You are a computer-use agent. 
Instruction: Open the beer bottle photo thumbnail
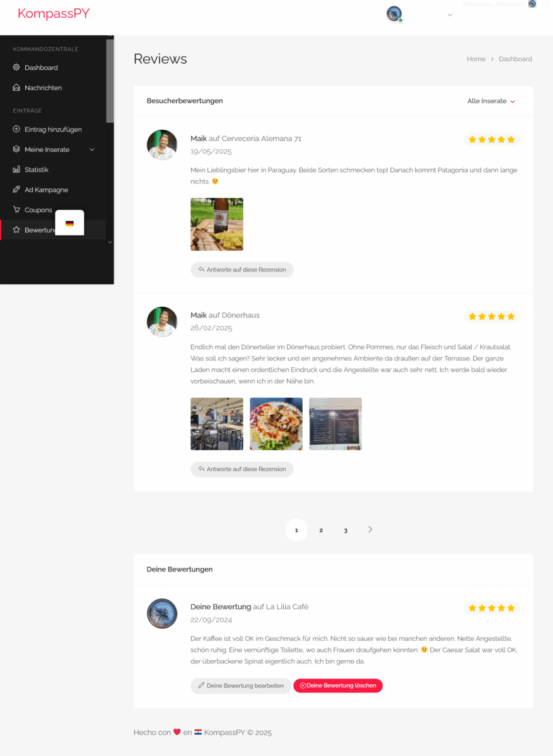click(x=217, y=224)
